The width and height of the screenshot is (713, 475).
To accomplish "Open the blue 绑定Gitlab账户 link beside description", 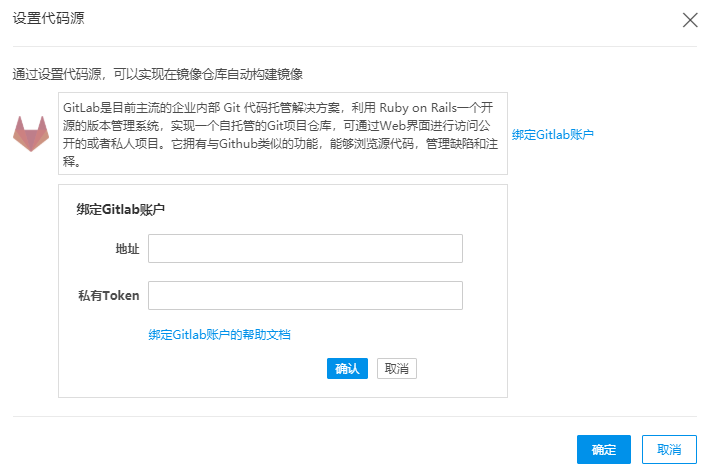I will tap(552, 135).
